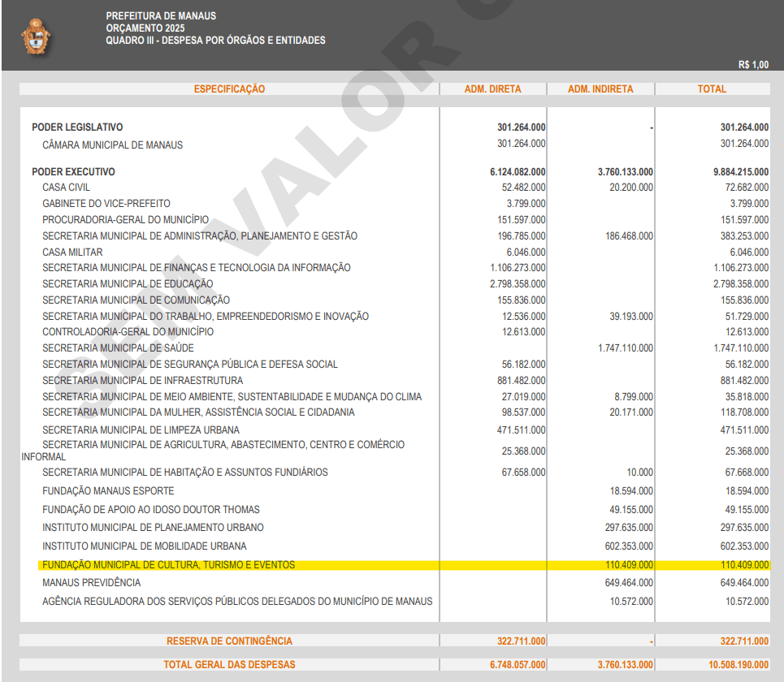Select the PODER EXECUTIVO row label
The height and width of the screenshot is (682, 784).
[73, 172]
